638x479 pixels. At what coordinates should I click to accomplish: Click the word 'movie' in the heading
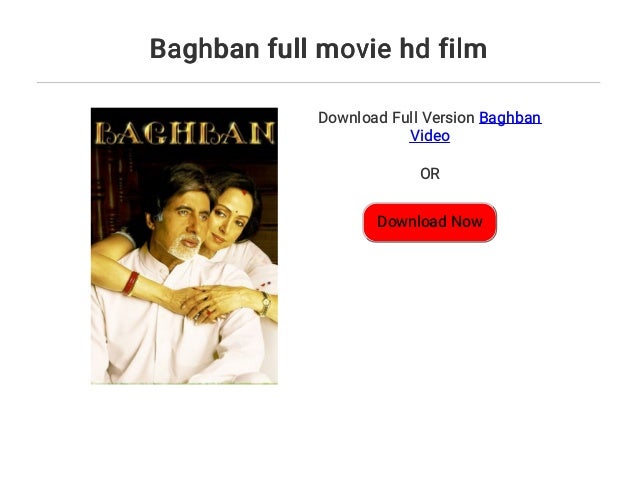click(x=350, y=48)
